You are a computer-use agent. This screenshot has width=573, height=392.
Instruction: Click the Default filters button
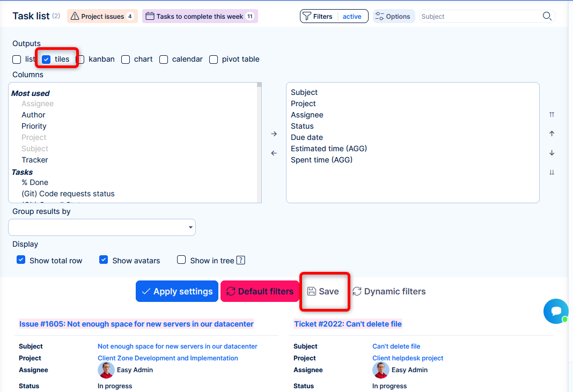pyautogui.click(x=260, y=291)
